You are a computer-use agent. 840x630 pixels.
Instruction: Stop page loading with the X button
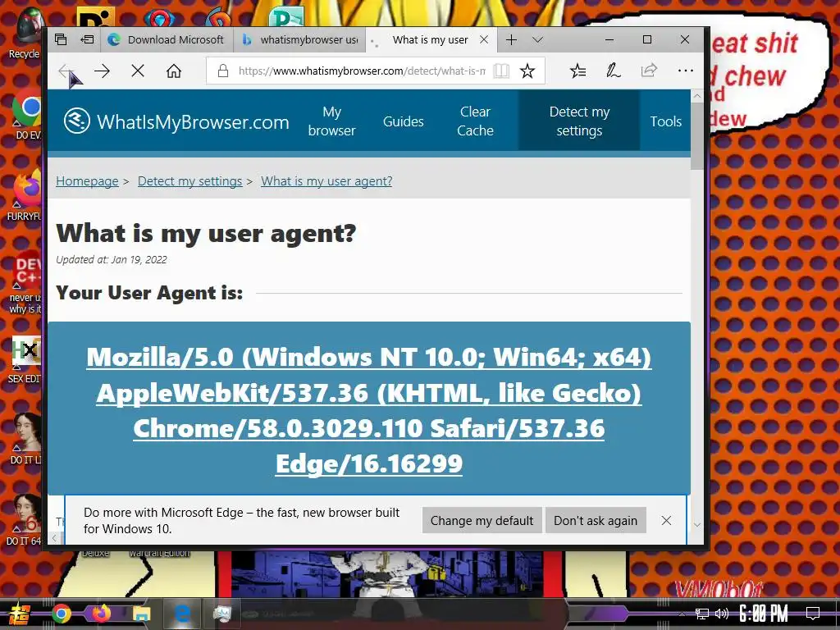138,71
